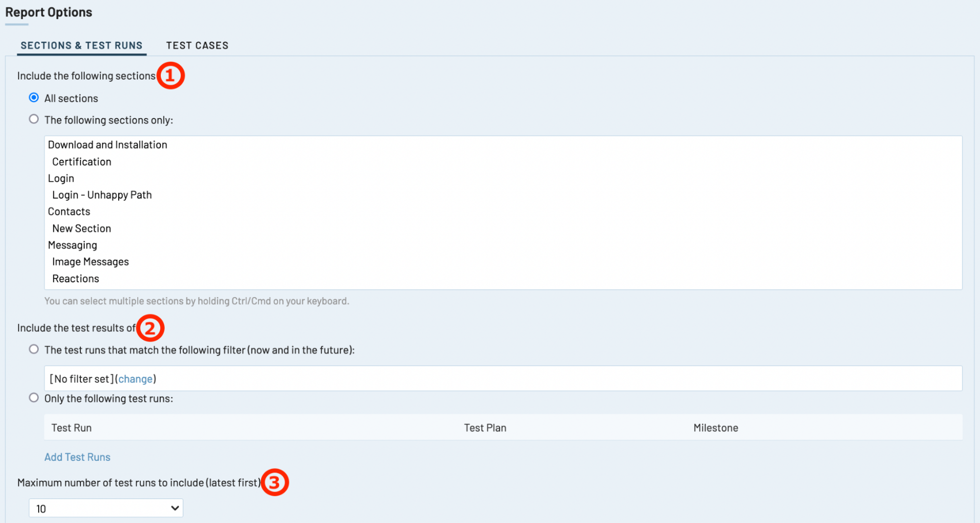Switch to the Test Cases tab

pos(197,46)
